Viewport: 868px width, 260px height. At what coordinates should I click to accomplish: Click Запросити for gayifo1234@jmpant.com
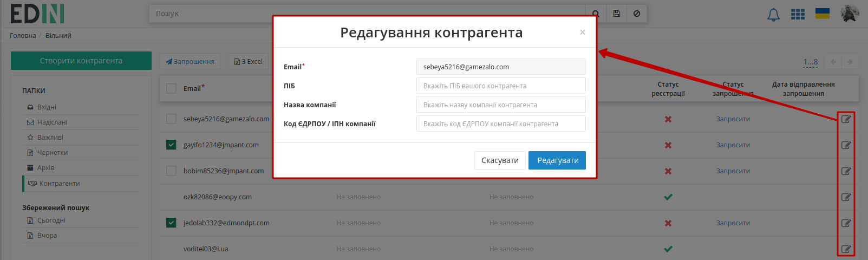point(733,145)
